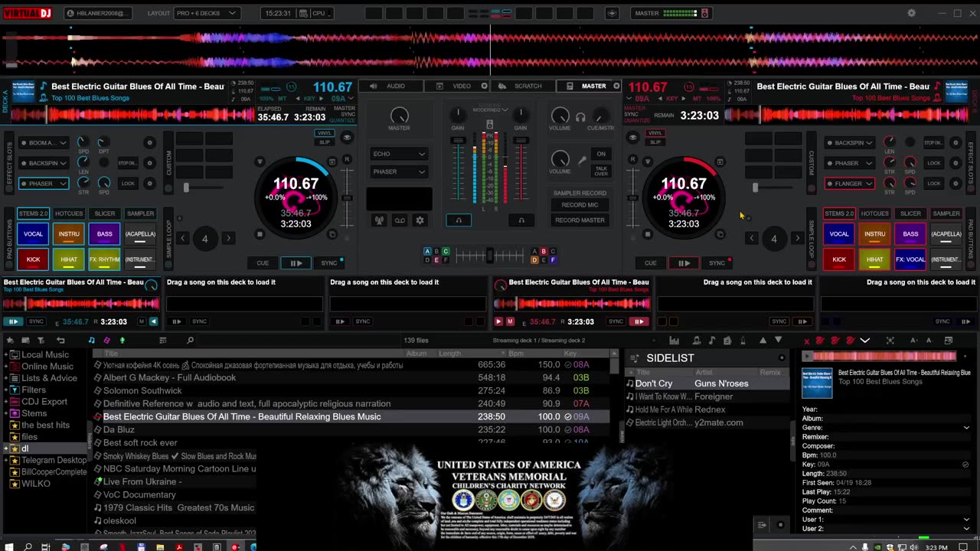Screen dimensions: 980x551
Task: Click the loop halve arrow on the left deck
Action: pos(182,239)
